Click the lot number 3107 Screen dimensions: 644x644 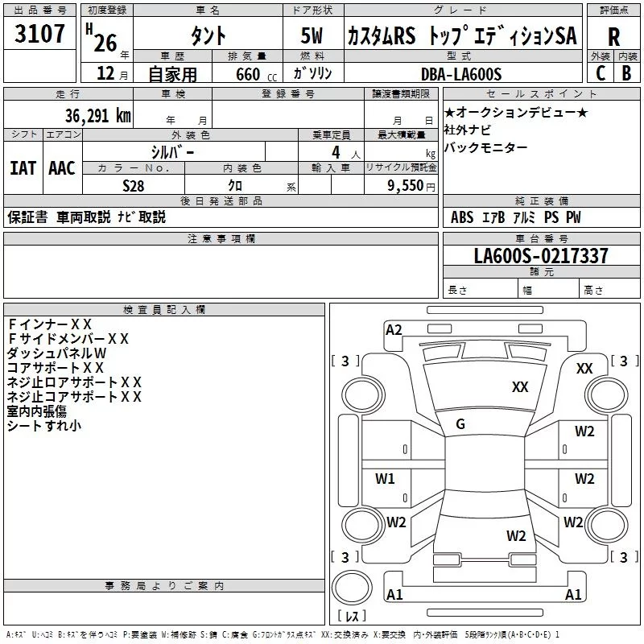[40, 34]
